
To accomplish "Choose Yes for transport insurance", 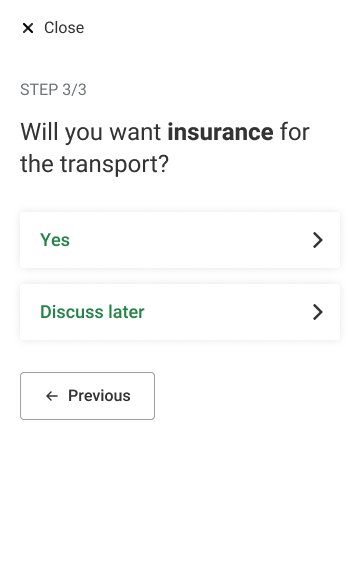I will point(180,240).
